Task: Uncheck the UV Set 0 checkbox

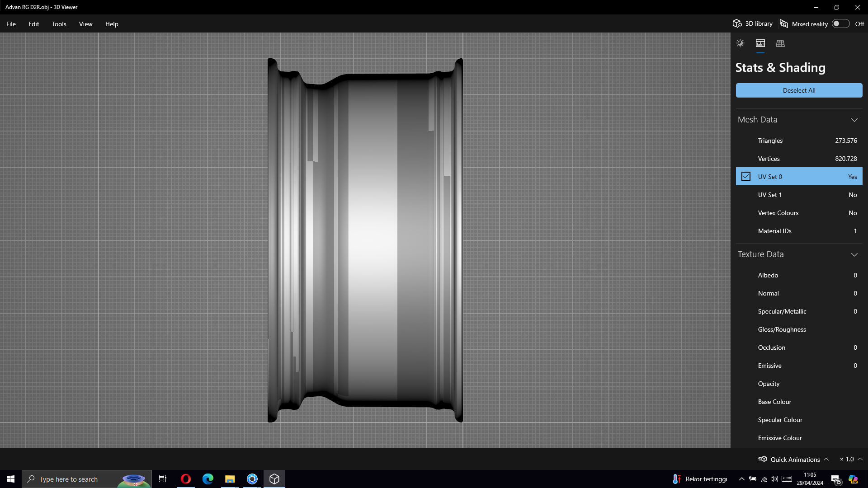Action: coord(746,177)
